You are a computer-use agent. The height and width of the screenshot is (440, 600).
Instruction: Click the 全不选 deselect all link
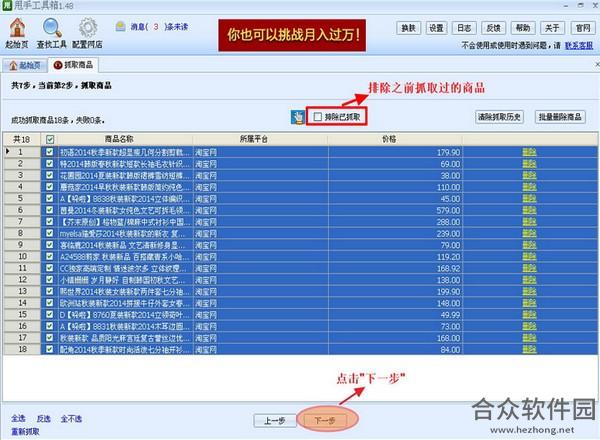point(71,419)
